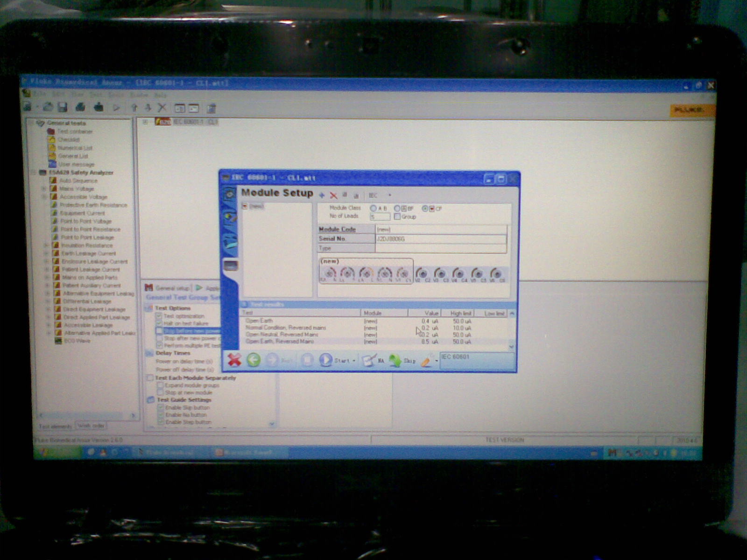Screen dimensions: 747x560
Task: Click the first red applied-part connector icon
Action: (329, 273)
